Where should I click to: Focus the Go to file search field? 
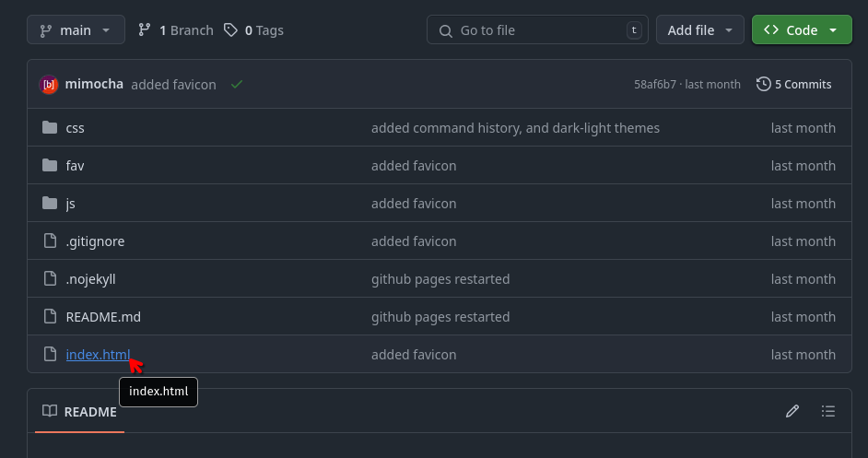point(537,29)
